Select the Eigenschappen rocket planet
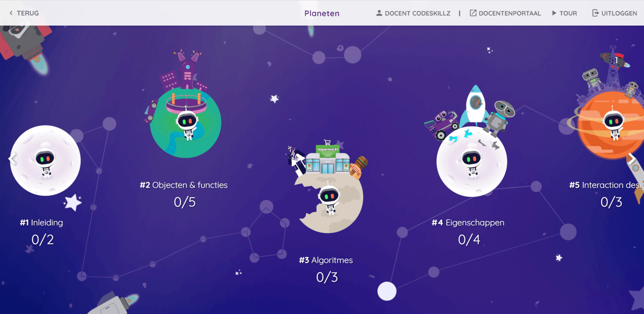 click(x=472, y=162)
